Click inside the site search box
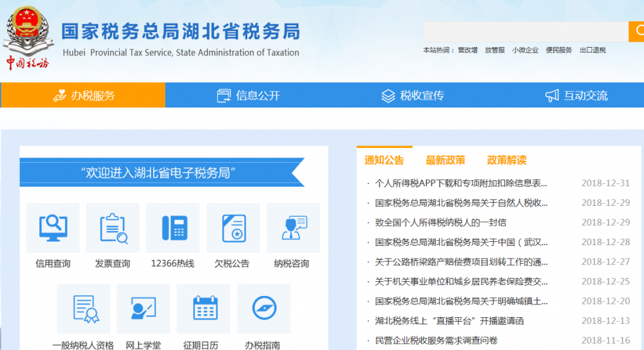The image size is (644, 350). 525,32
